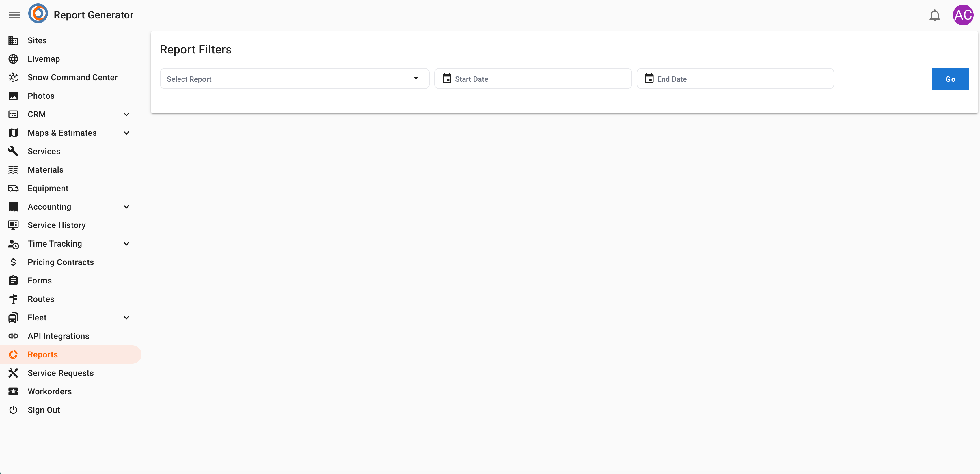The width and height of the screenshot is (980, 474).
Task: Click the Snow Command Center snowflake icon
Action: point(13,77)
